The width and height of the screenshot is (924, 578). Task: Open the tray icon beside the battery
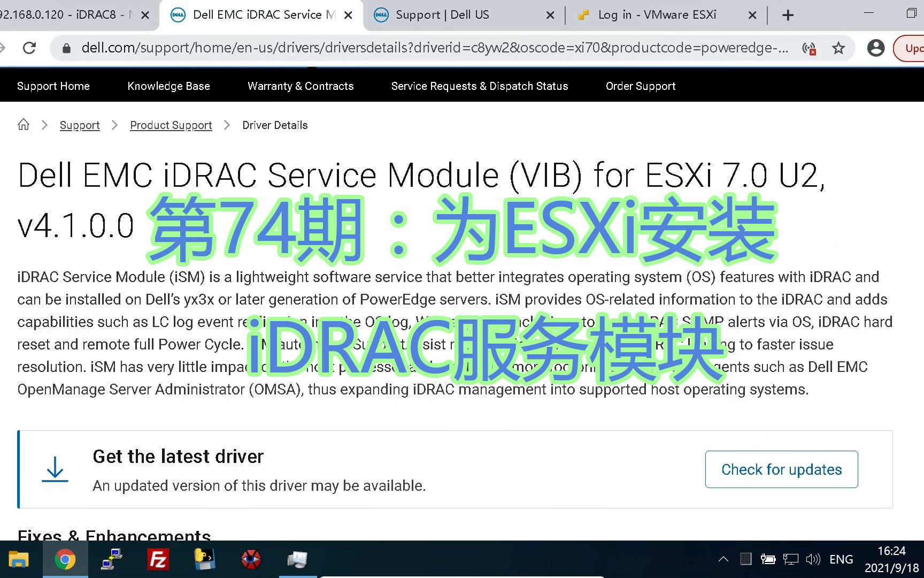coord(745,560)
